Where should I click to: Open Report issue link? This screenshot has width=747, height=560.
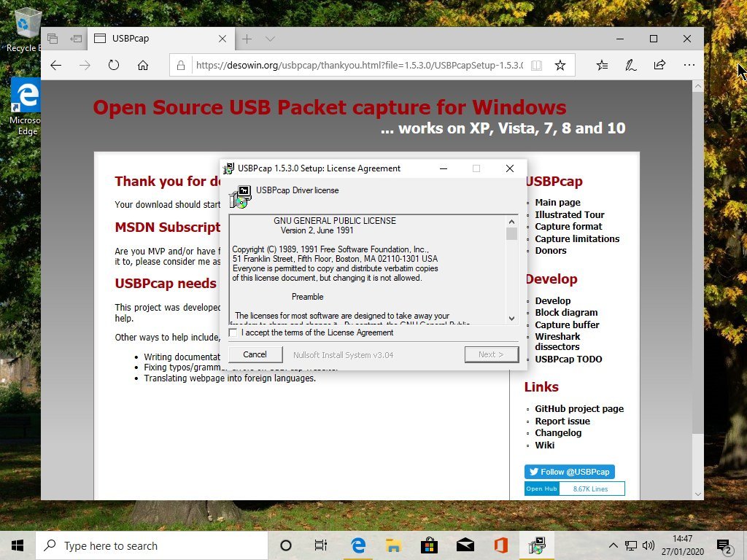click(x=562, y=421)
